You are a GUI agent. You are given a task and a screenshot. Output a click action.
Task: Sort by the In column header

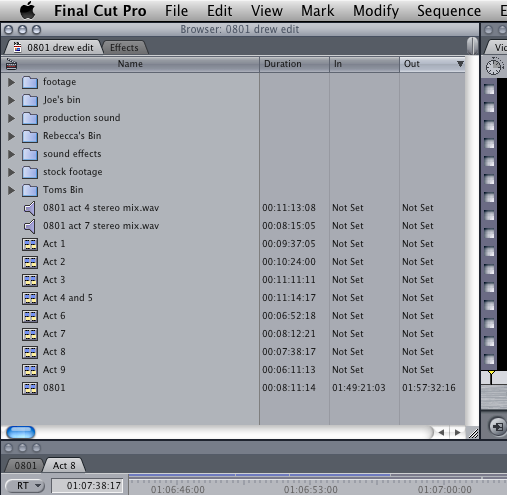click(364, 64)
